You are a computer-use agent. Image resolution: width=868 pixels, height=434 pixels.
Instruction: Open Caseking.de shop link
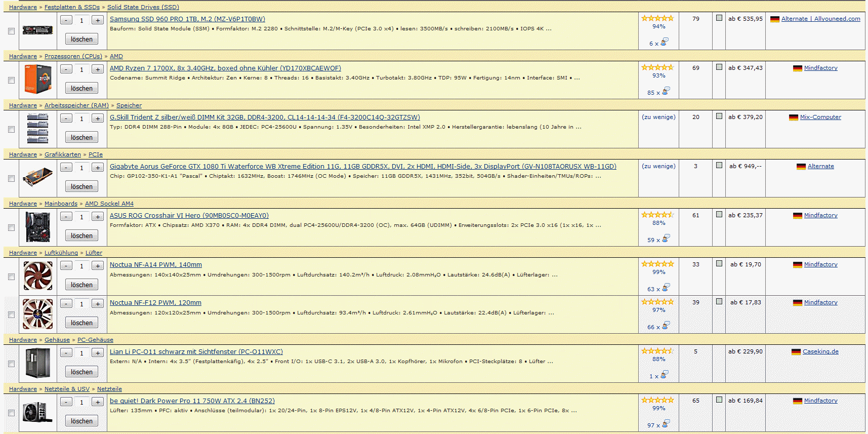[820, 351]
